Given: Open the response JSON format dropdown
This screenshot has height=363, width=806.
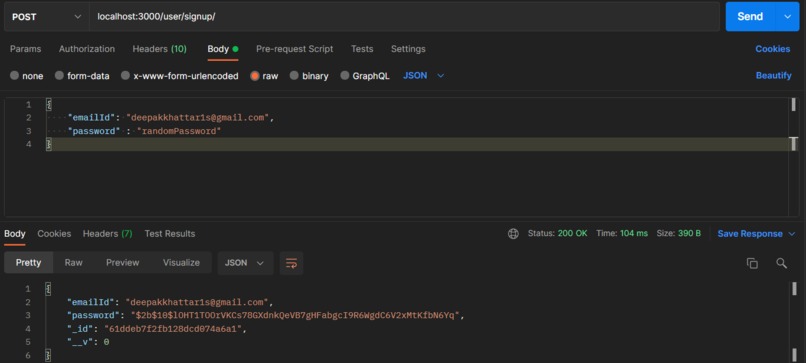Looking at the screenshot, I should tap(245, 263).
